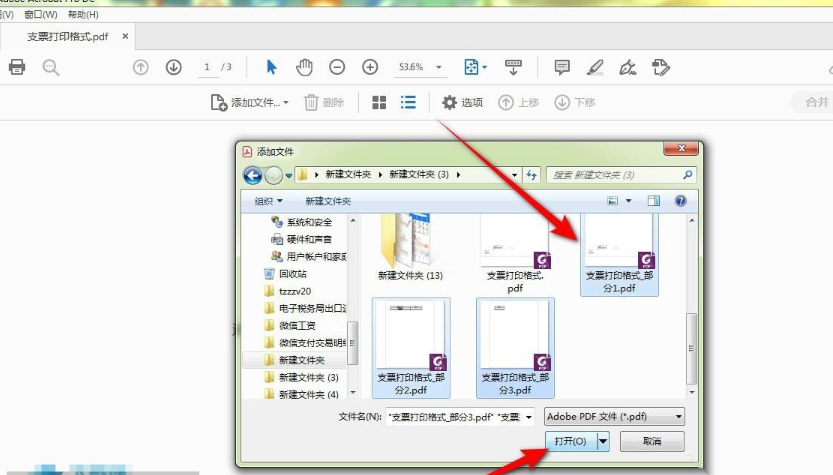This screenshot has height=475, width=833.
Task: Go to previous page arrow
Action: point(141,67)
